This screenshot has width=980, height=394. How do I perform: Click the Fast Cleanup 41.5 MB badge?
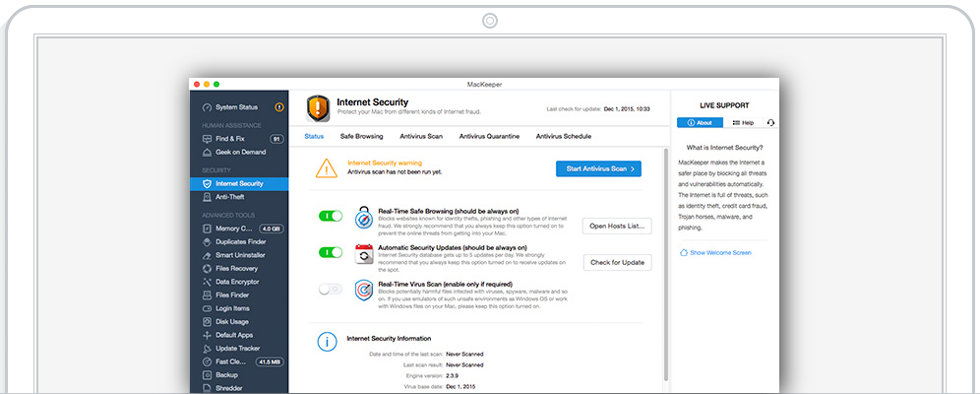[x=270, y=361]
